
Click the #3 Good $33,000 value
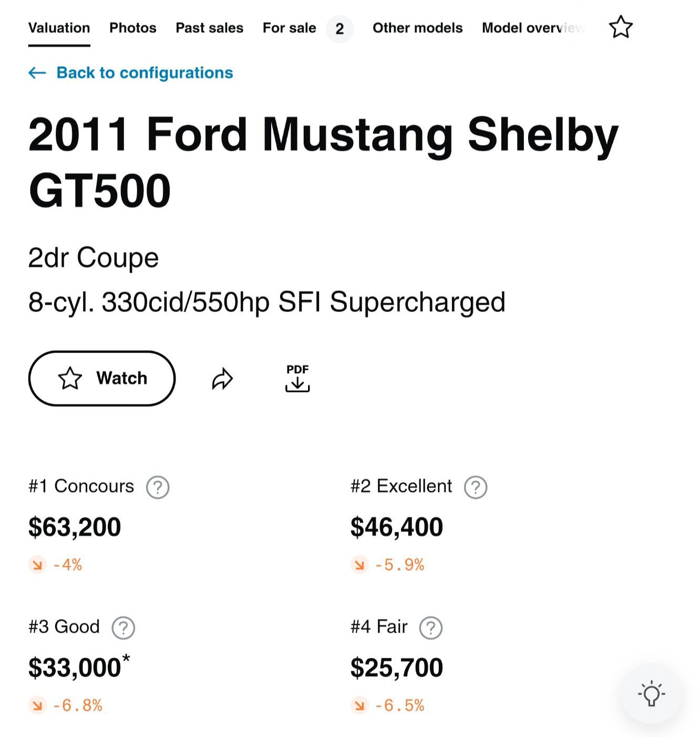pyautogui.click(x=75, y=668)
